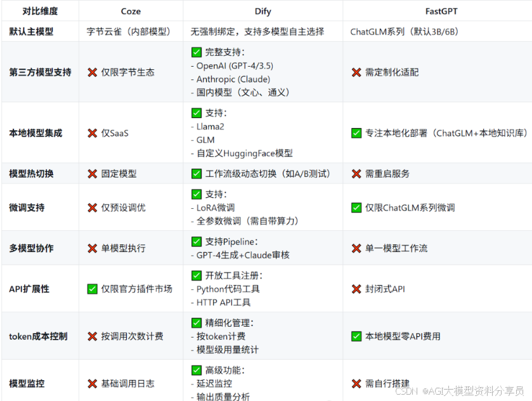Click the red X beside 仅SaaS
The width and height of the screenshot is (532, 401).
[93, 133]
